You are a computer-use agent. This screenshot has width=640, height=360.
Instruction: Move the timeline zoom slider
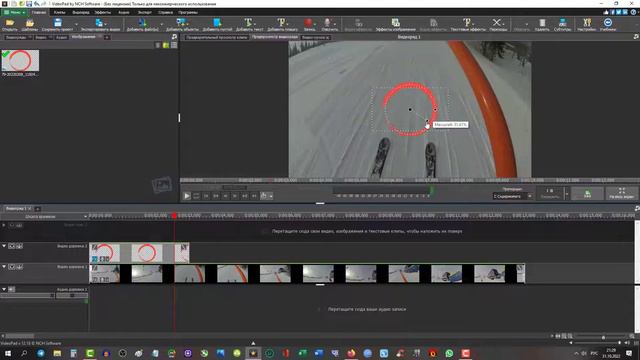click(603, 337)
